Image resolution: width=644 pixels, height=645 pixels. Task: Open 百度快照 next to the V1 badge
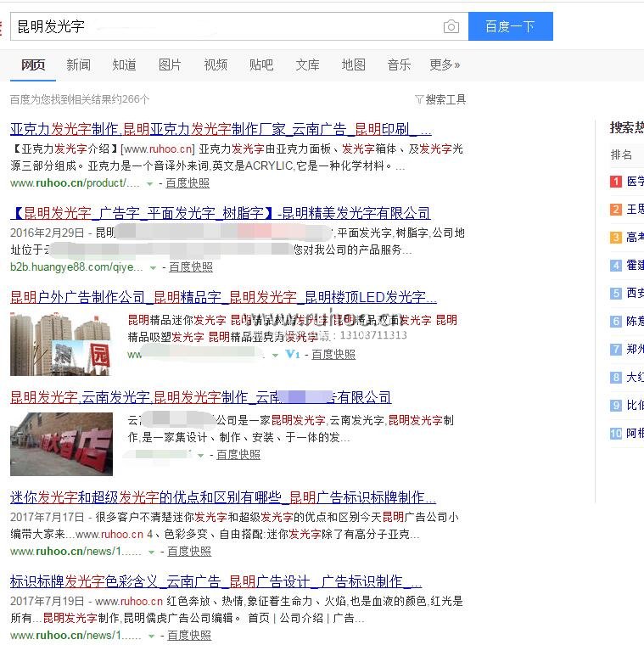click(333, 354)
